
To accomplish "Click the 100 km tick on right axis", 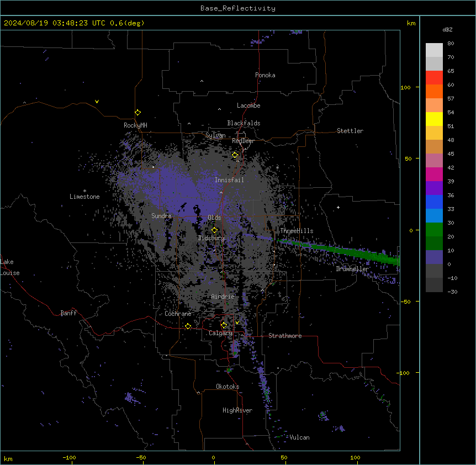I will (405, 87).
